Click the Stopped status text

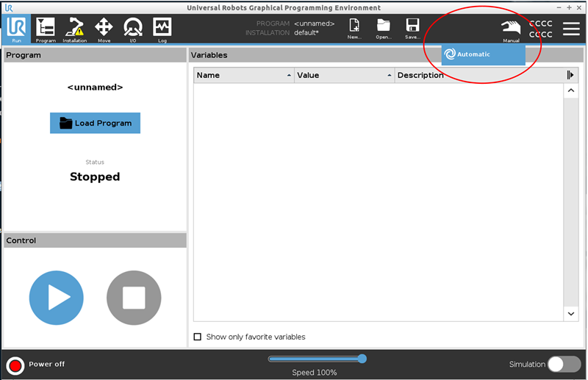[95, 176]
